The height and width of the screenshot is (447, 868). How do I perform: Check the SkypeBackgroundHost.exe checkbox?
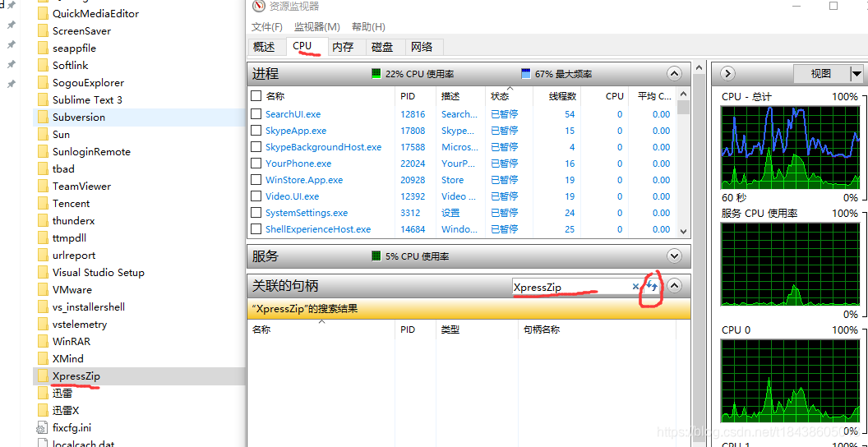pos(256,147)
